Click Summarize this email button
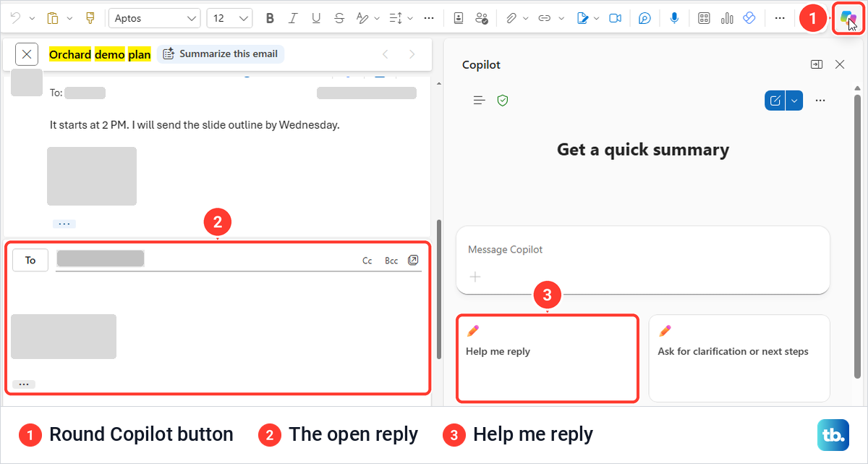The image size is (868, 464). (x=221, y=54)
